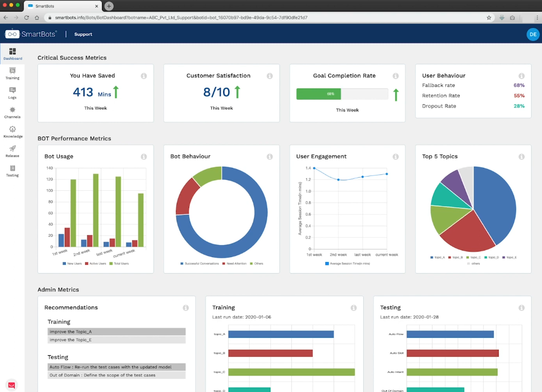This screenshot has width=542, height=392.
Task: Select the SmartBots browser tab
Action: point(63,6)
